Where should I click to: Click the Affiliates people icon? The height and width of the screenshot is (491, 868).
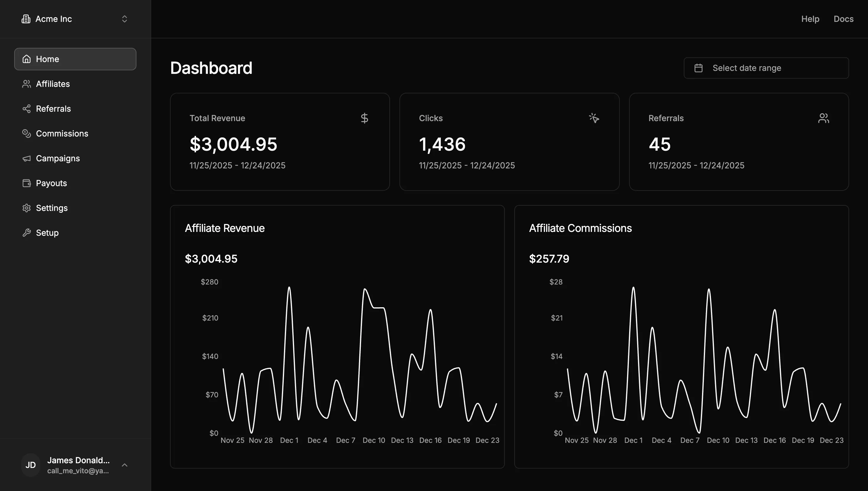pyautogui.click(x=27, y=84)
